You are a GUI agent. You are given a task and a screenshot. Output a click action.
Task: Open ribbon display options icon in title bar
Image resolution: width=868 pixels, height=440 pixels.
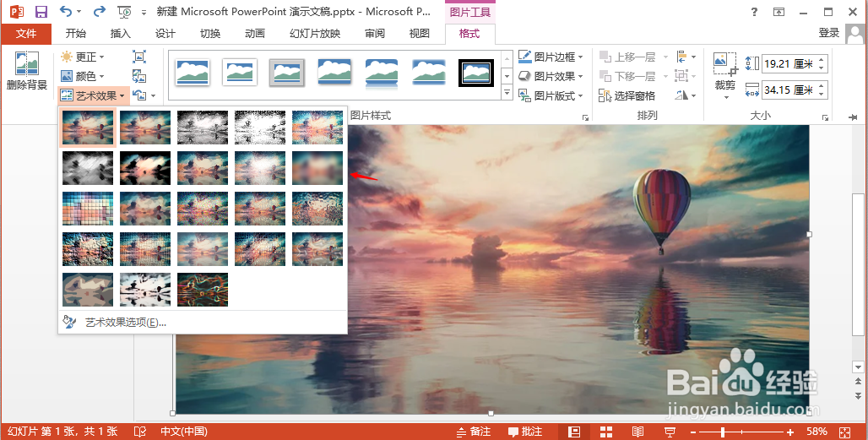778,12
